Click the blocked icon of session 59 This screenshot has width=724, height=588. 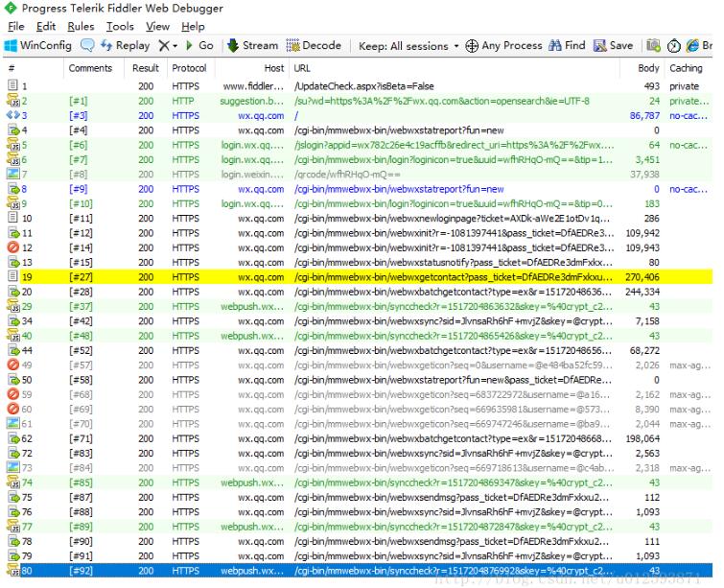(13, 394)
